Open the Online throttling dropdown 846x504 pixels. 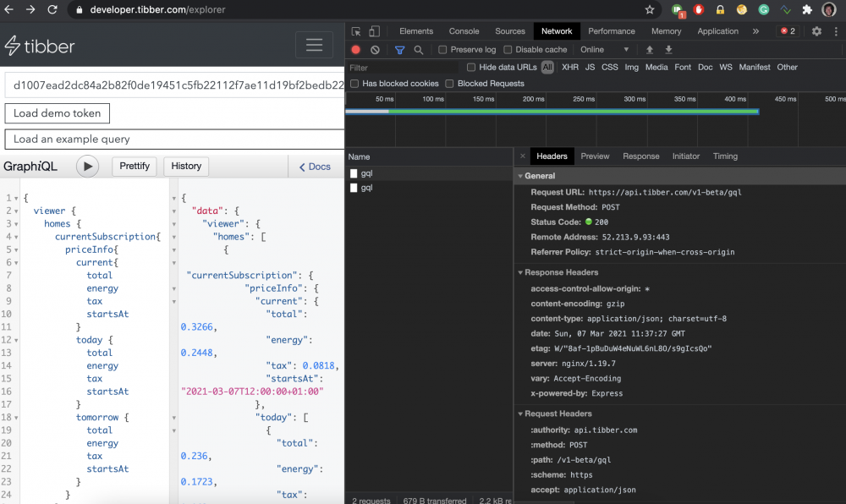click(605, 50)
